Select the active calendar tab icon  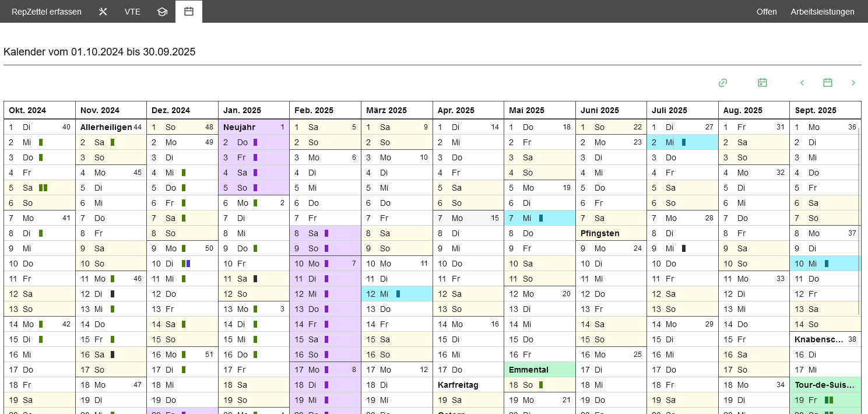coord(189,12)
